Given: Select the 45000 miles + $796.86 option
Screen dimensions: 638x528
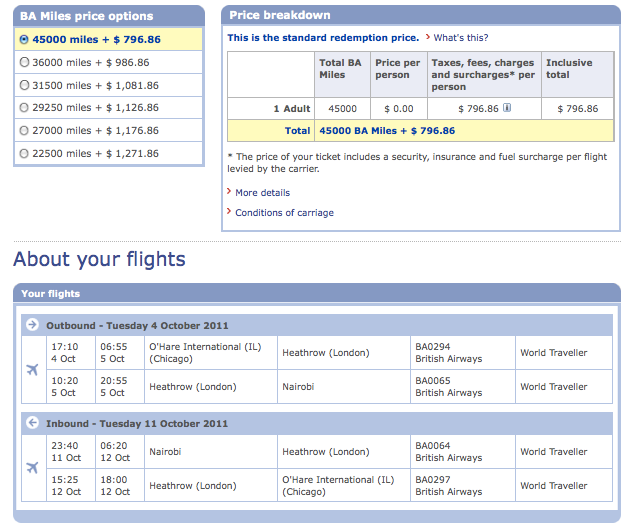Looking at the screenshot, I should (24, 39).
